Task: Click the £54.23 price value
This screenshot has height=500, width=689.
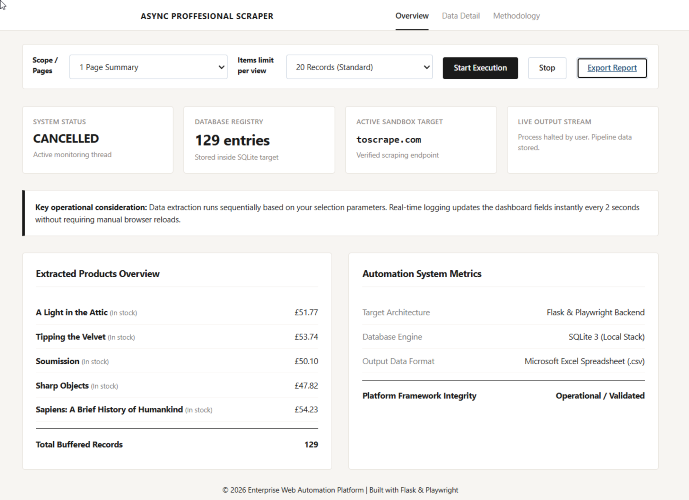Action: click(x=306, y=409)
